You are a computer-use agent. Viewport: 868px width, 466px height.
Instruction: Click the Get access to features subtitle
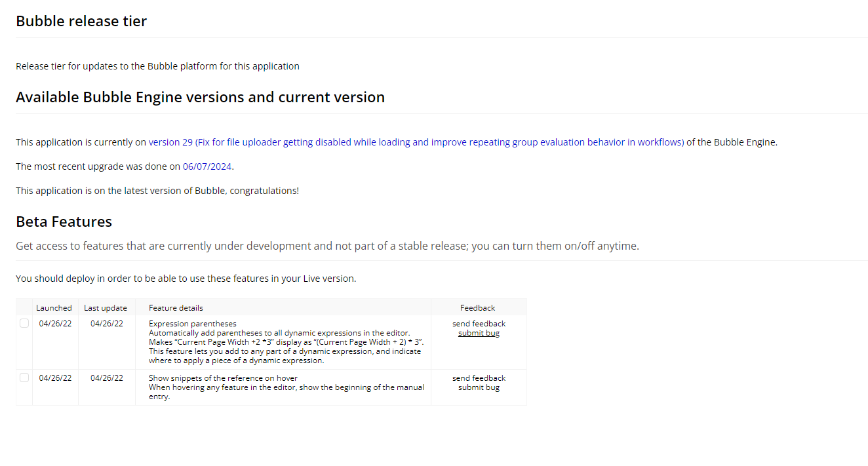pos(327,246)
